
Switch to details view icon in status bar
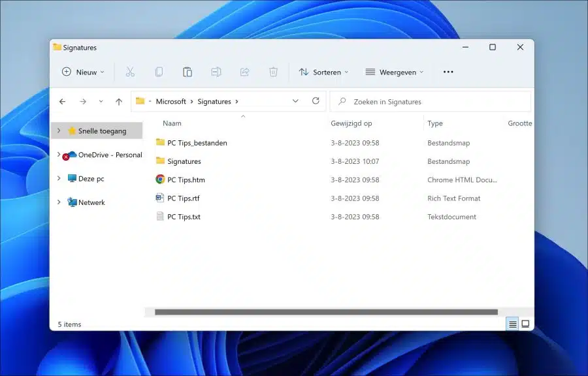coord(513,324)
